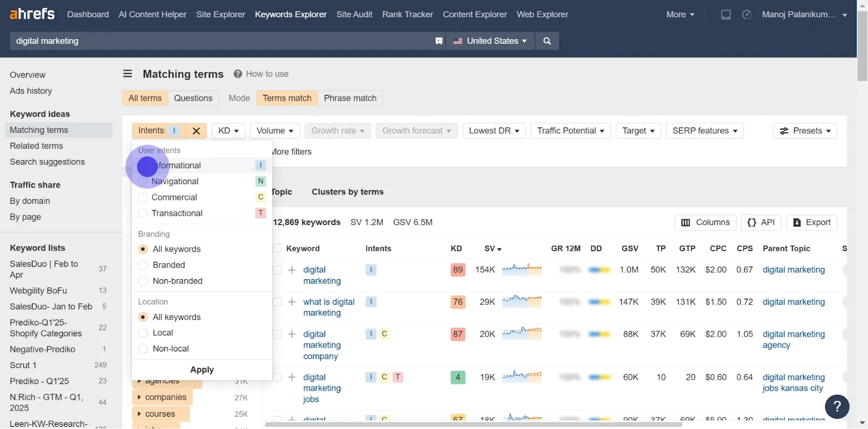
Task: Click the 'what is digital marketing' keyword link
Action: (x=329, y=307)
